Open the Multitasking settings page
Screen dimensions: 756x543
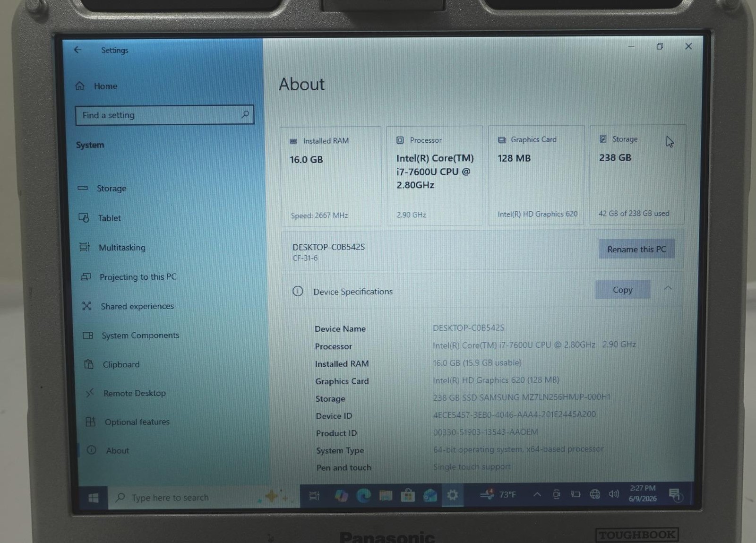tap(122, 247)
